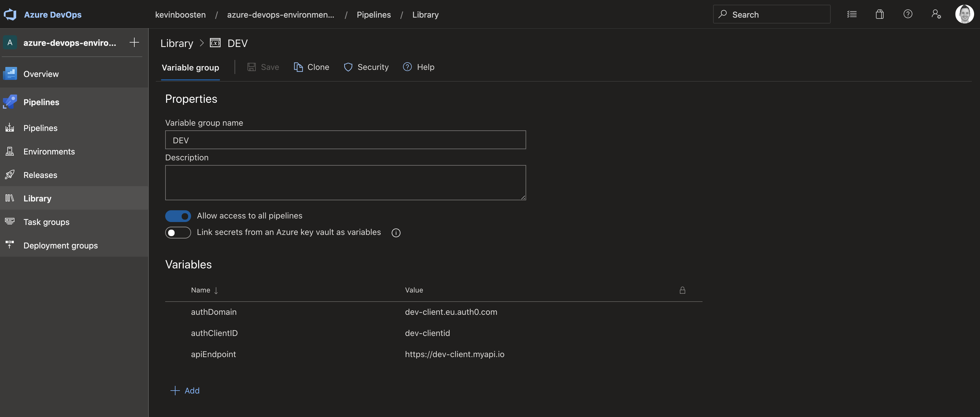Open the work items list icon in header
980x417 pixels.
tap(852, 14)
